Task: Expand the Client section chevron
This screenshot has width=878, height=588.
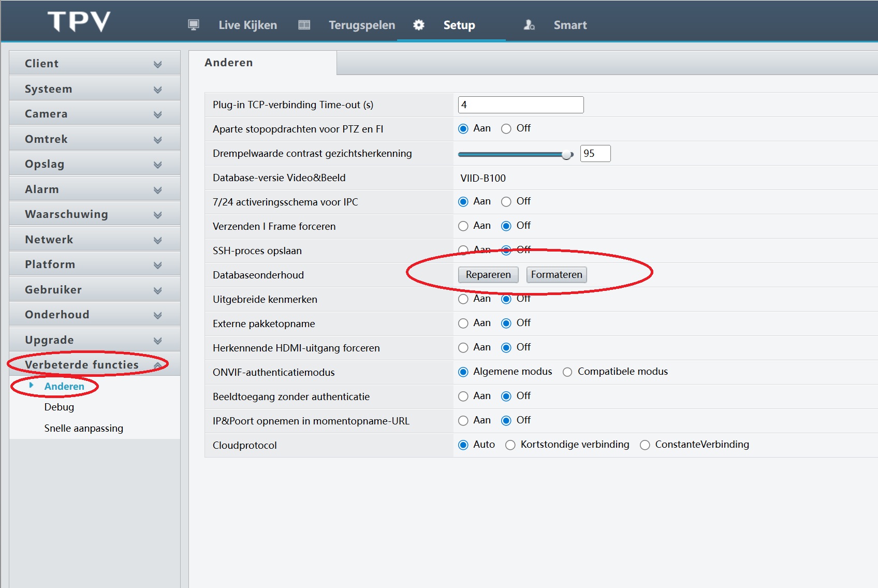Action: [157, 64]
